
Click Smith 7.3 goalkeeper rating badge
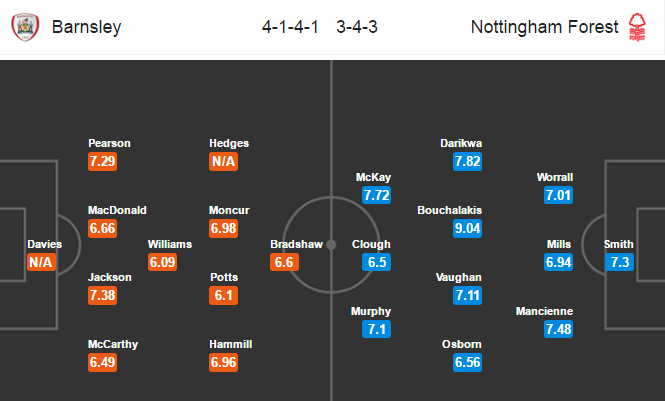(x=620, y=262)
